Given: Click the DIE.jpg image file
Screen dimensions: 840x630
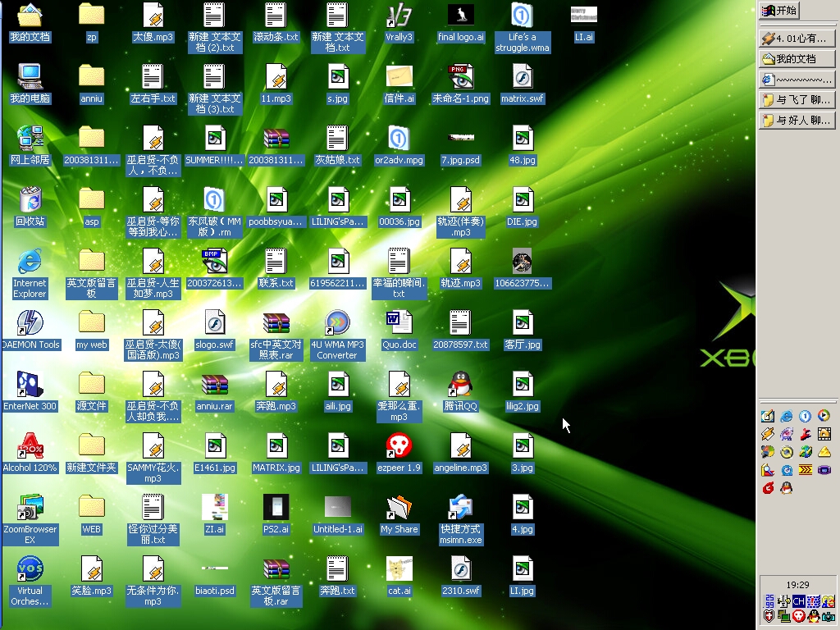Looking at the screenshot, I should pos(523,207).
